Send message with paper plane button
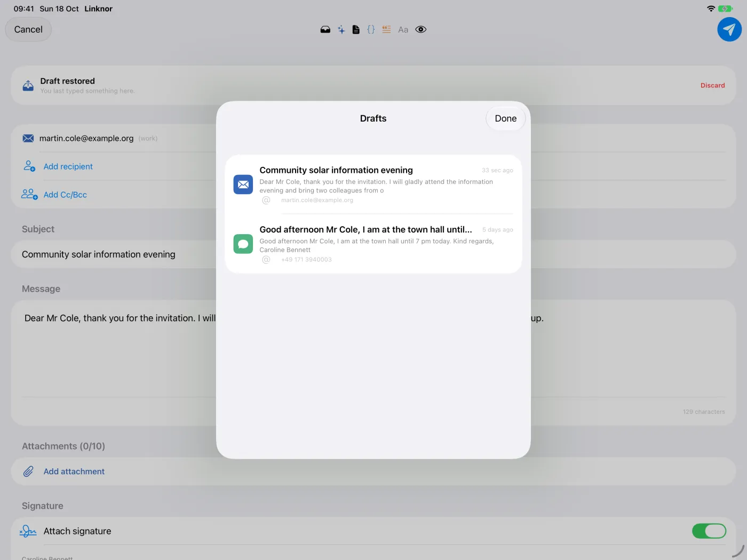 pos(729,29)
